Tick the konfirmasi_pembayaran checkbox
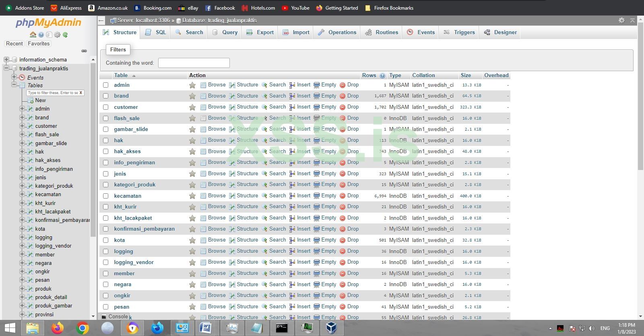Viewport: 644px width, 336px height. point(105,229)
